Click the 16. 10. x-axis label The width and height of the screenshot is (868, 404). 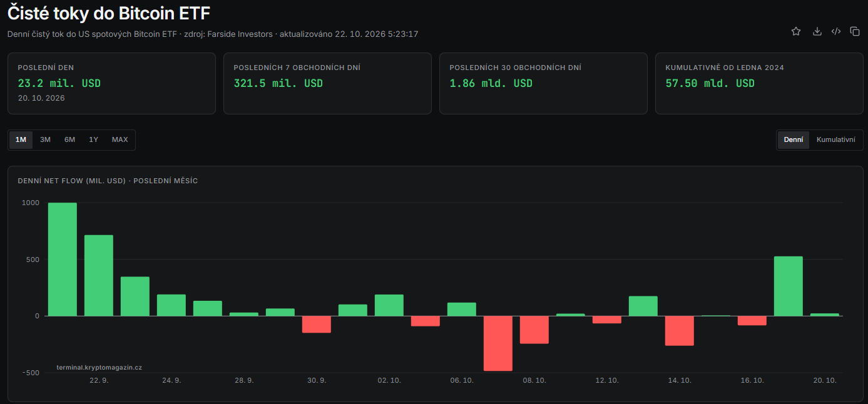(752, 381)
